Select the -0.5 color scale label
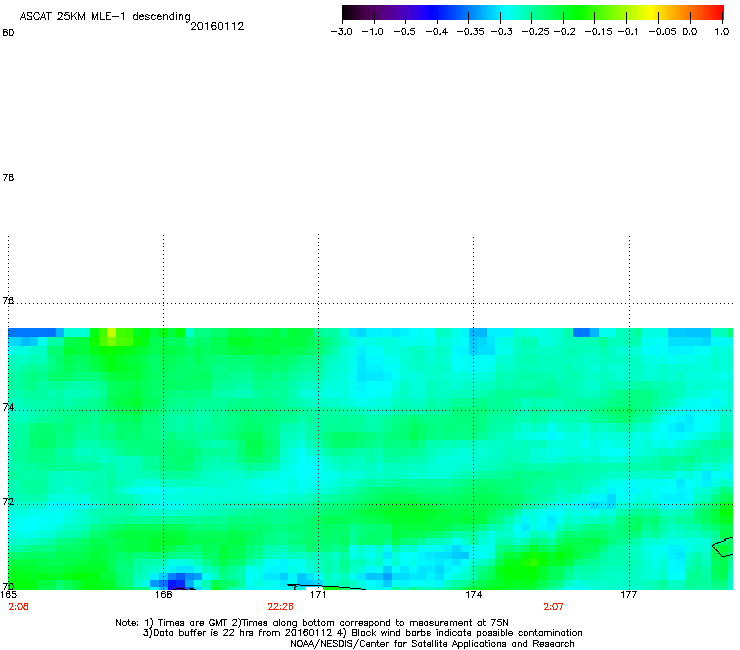740x650 pixels. (x=404, y=32)
